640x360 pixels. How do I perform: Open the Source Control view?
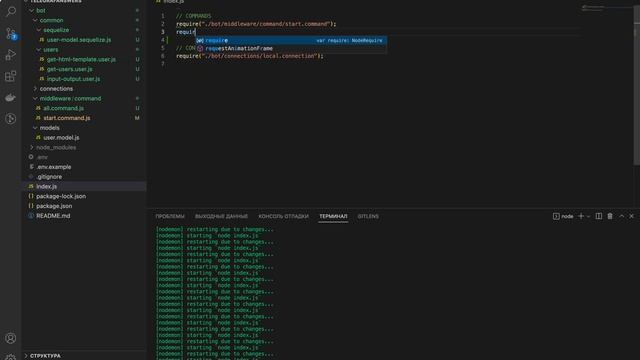[x=11, y=33]
